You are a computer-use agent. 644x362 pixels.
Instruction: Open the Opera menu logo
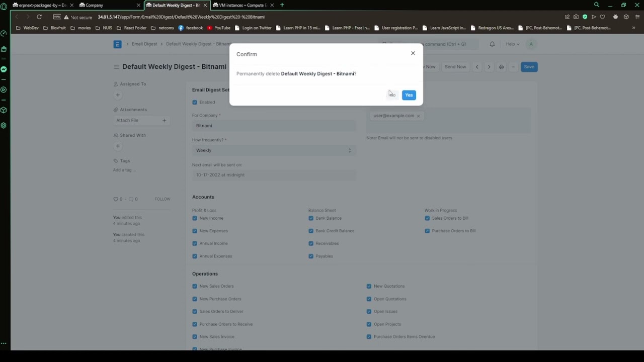click(4, 6)
